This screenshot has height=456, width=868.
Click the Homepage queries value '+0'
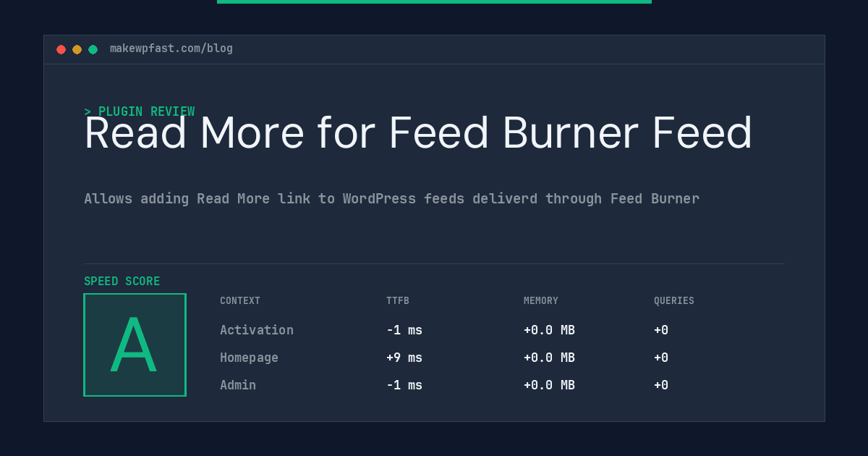point(661,358)
